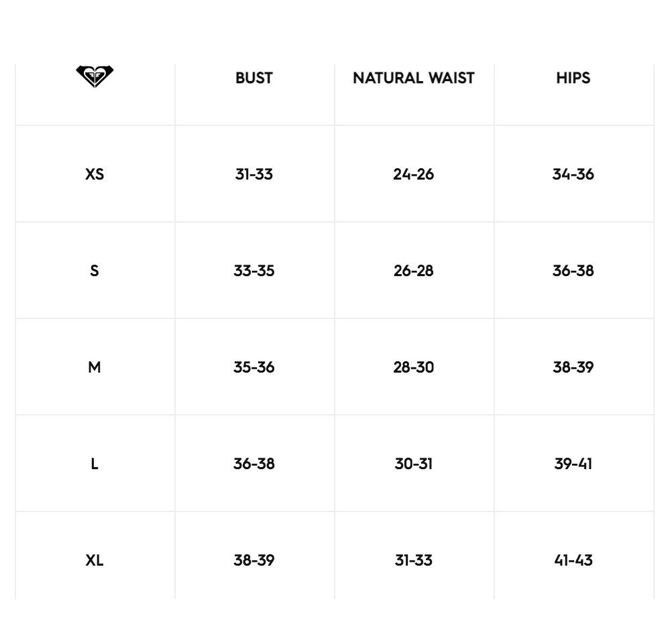Click the XS bust value 31-33
This screenshot has height=630, width=672.
point(254,174)
